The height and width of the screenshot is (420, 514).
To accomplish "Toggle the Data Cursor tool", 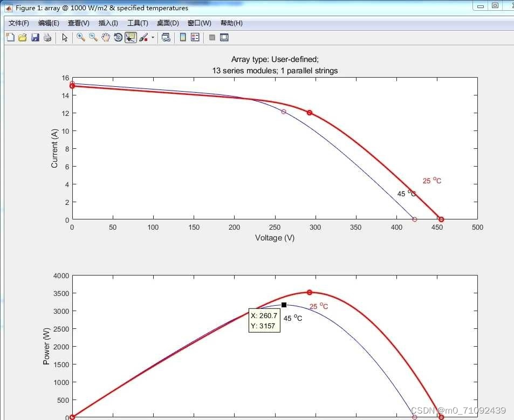I will tap(131, 37).
